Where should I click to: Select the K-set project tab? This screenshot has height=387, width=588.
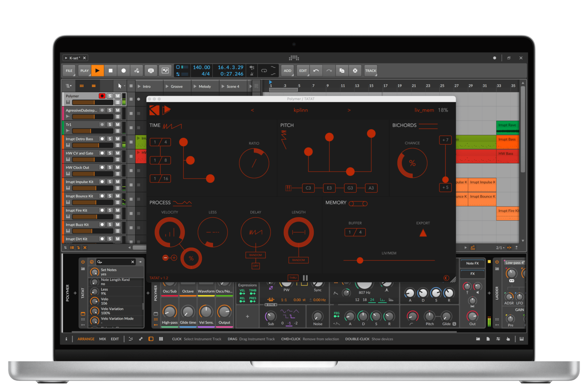click(75, 58)
